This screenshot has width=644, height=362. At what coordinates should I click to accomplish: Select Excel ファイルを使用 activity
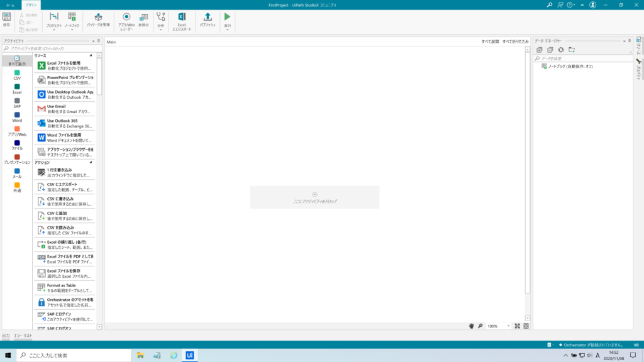65,65
